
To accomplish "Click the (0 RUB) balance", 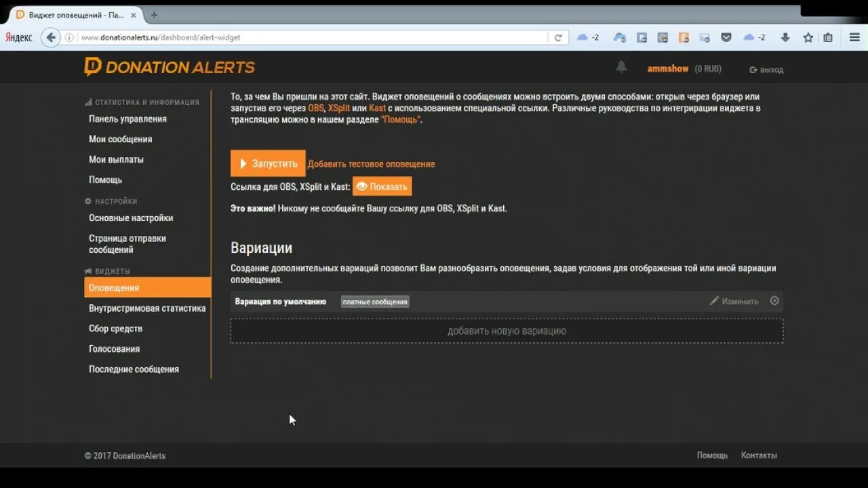I will [x=708, y=69].
